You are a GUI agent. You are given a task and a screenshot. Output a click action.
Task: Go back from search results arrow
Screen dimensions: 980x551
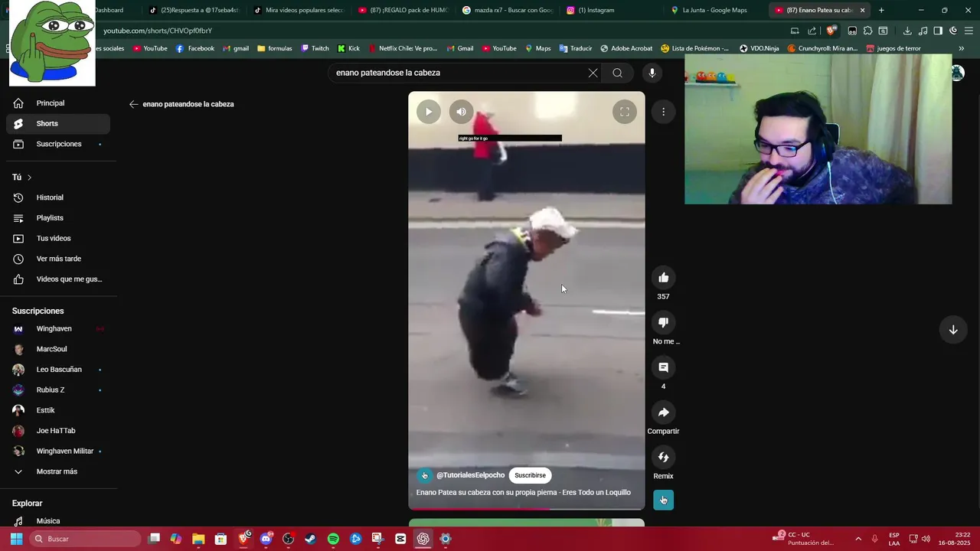[134, 104]
